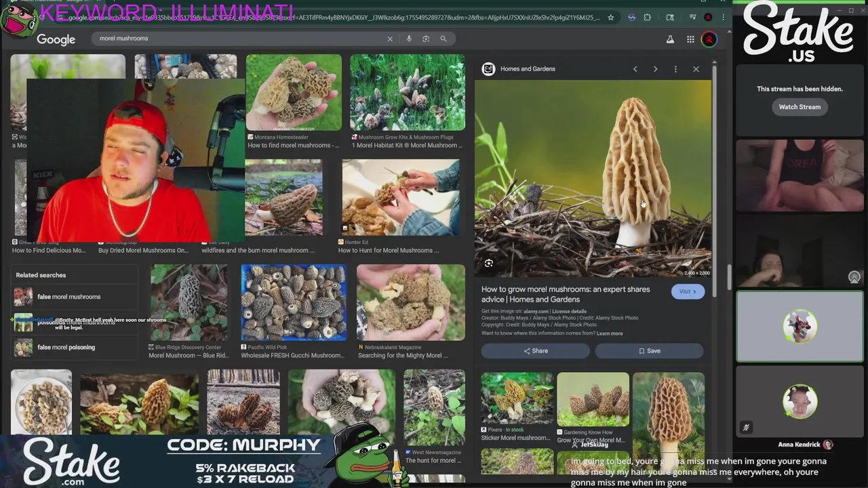Image resolution: width=868 pixels, height=488 pixels.
Task: Click the colorful S extension icon in toolbar
Action: point(631,17)
